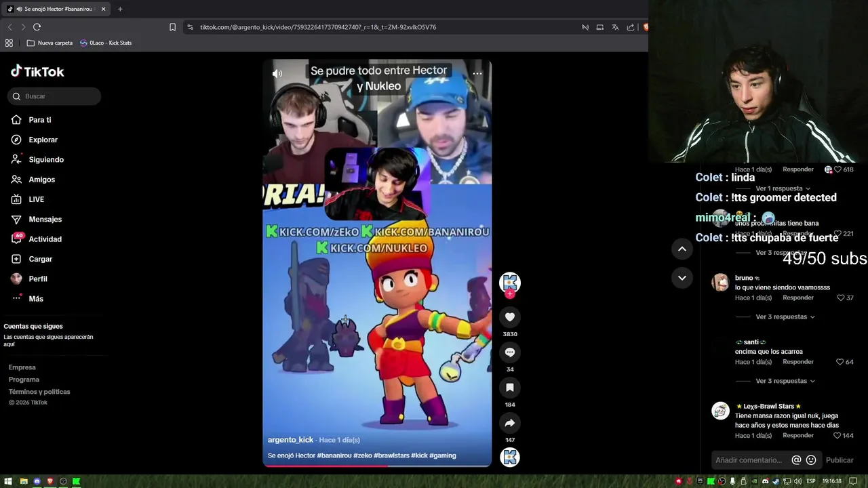
Task: Like the video with the heart icon
Action: click(510, 317)
